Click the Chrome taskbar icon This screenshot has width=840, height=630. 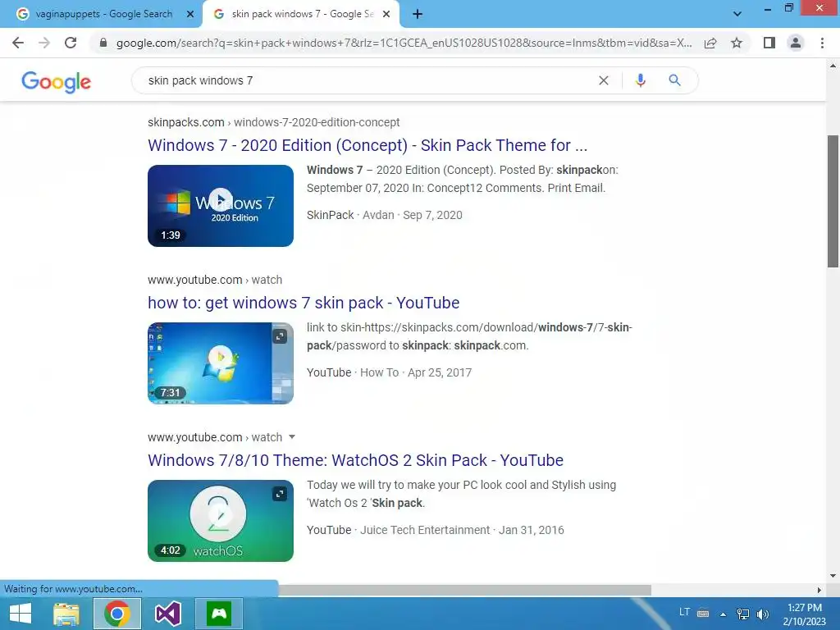117,614
